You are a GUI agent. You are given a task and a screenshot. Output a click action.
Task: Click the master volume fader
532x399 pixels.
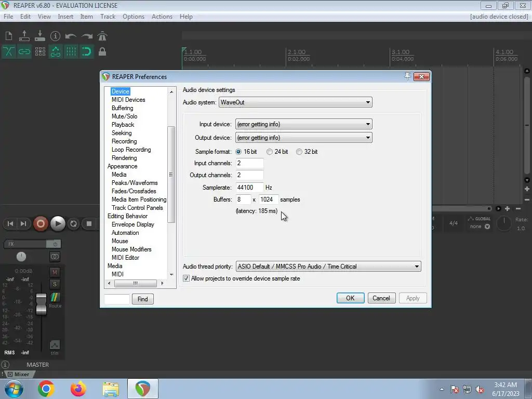coord(41,304)
